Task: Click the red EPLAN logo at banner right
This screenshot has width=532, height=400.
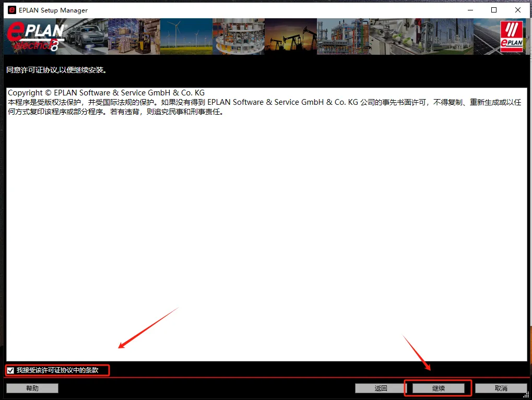Action: (x=512, y=37)
